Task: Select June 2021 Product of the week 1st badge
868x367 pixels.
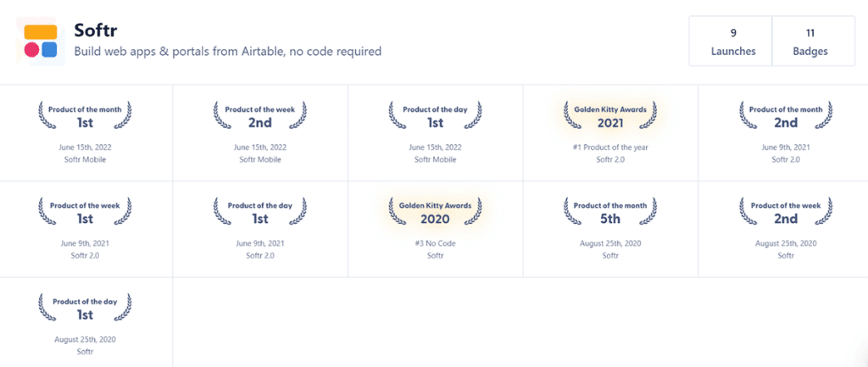Action: (85, 211)
